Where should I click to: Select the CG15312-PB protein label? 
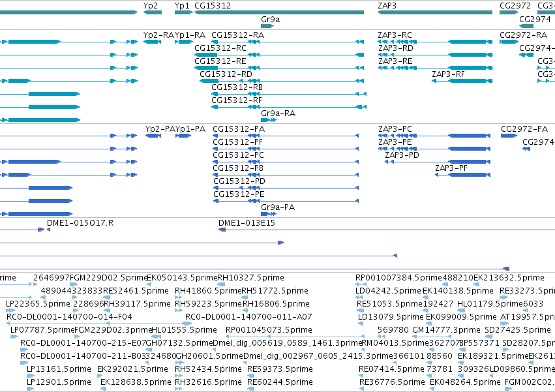(x=238, y=168)
